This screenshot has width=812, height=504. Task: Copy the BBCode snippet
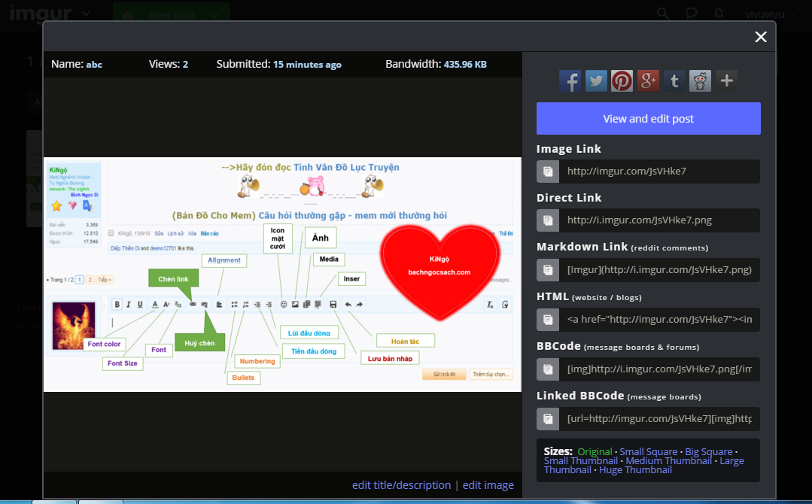[x=548, y=369]
